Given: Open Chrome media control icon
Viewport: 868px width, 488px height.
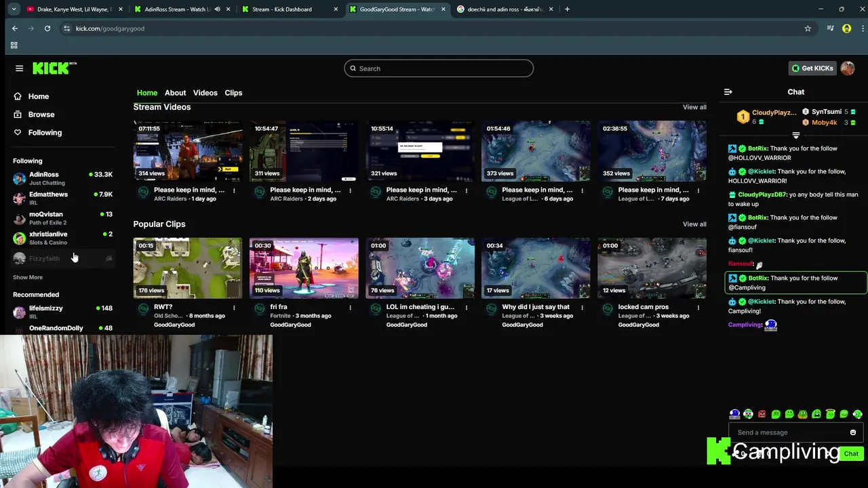Looking at the screenshot, I should [x=830, y=28].
